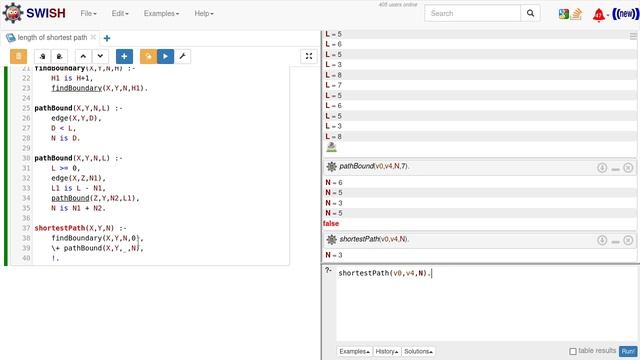
Task: Collapse the shortestPath query runner
Action: [616, 241]
